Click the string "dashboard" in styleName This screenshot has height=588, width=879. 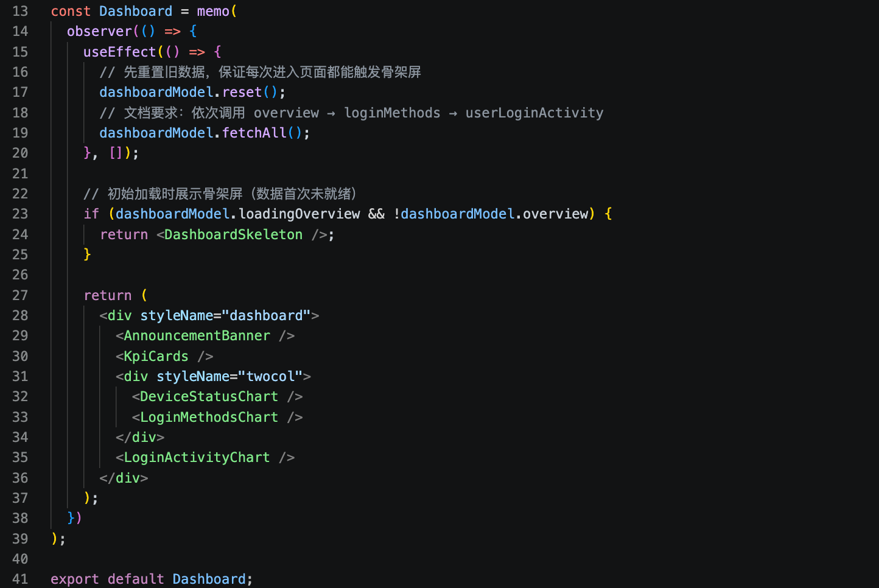pyautogui.click(x=266, y=315)
